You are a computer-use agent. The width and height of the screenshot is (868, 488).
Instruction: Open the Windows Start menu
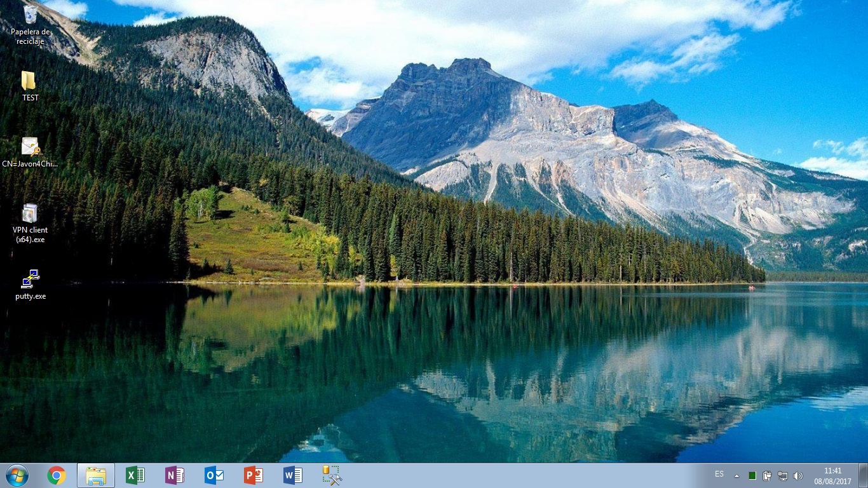pyautogui.click(x=17, y=475)
